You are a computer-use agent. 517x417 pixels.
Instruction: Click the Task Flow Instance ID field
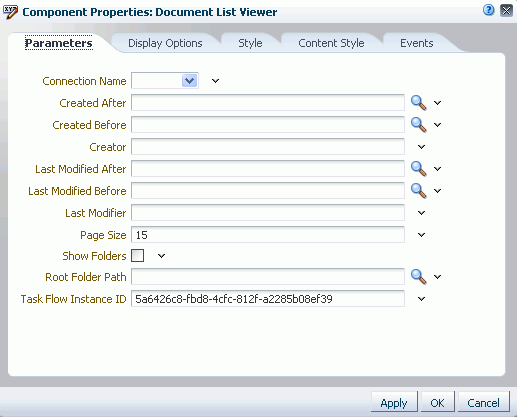(268, 299)
